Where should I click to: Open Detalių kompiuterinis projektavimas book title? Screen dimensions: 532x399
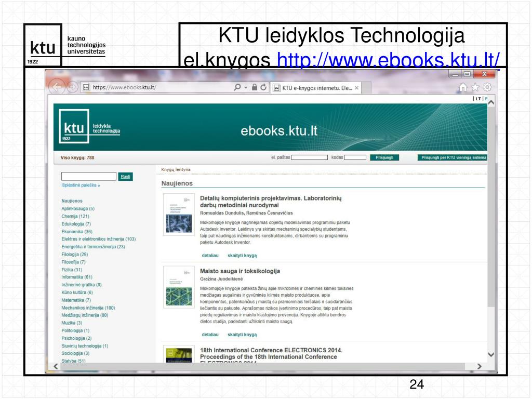coord(271,202)
